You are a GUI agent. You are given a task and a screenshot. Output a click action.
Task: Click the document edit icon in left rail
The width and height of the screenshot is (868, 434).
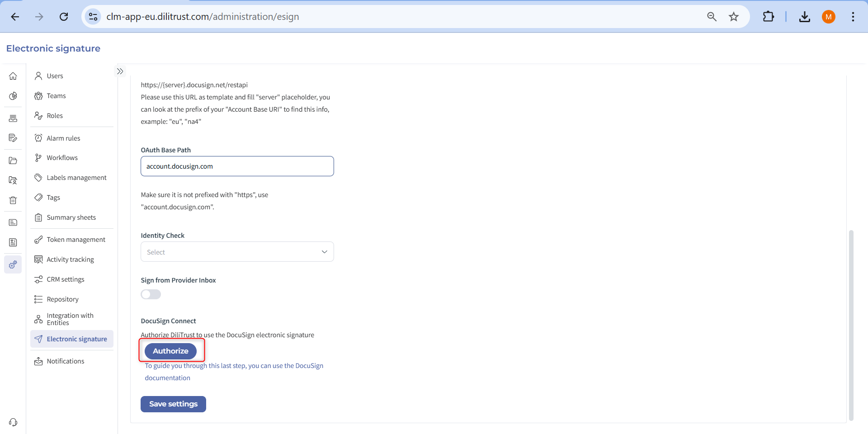pos(13,138)
